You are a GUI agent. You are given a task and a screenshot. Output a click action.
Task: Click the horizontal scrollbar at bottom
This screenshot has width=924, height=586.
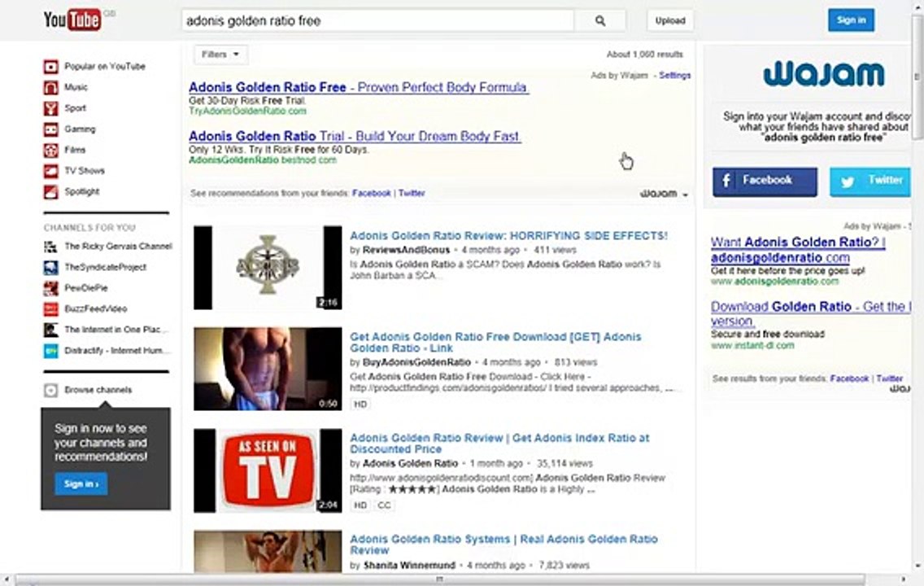pos(439,579)
